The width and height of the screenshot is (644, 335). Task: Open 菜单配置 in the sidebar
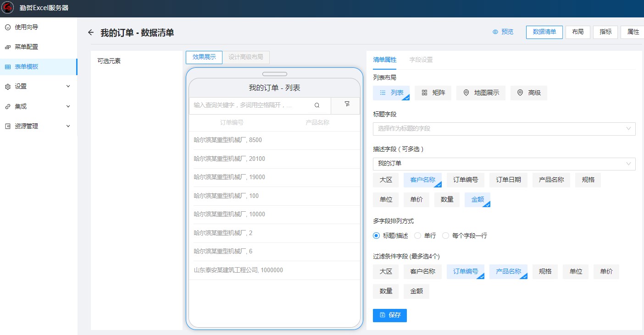[x=26, y=47]
